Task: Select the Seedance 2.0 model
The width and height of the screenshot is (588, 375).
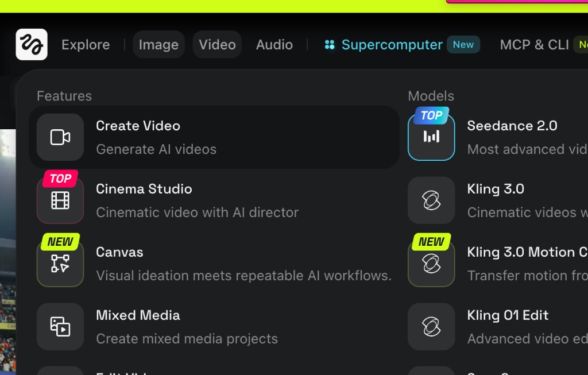Action: (x=512, y=126)
